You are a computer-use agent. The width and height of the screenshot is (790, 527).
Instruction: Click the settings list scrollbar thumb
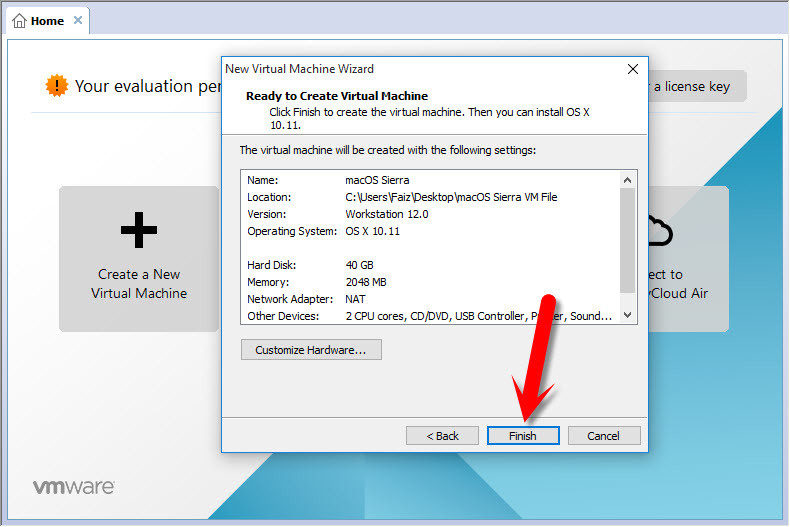tap(627, 240)
